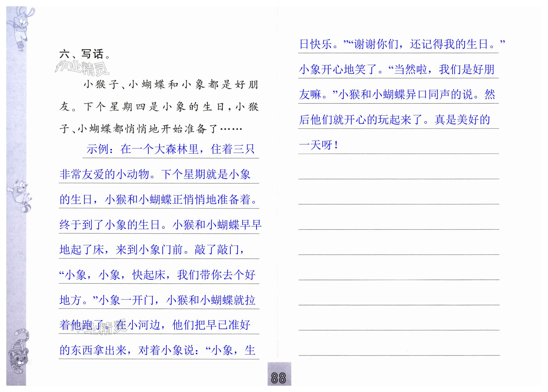The image size is (548, 392).
Task: Click the page number 88
Action: pos(279,378)
